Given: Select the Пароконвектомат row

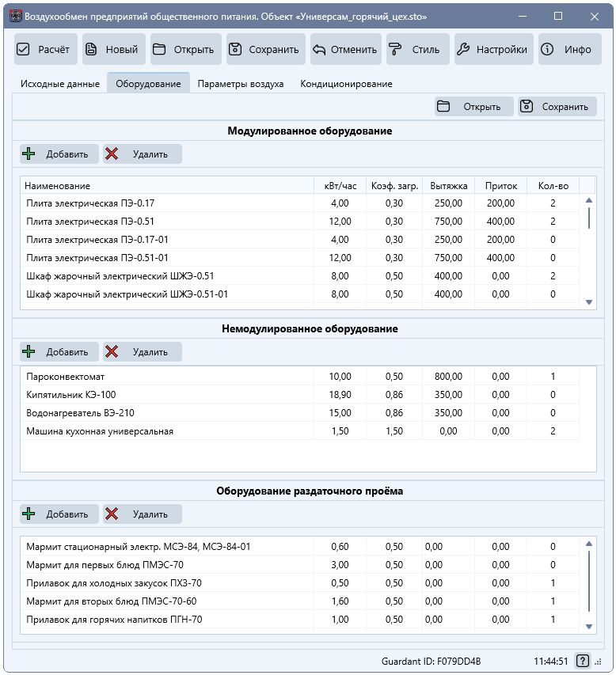Looking at the screenshot, I should [x=166, y=377].
